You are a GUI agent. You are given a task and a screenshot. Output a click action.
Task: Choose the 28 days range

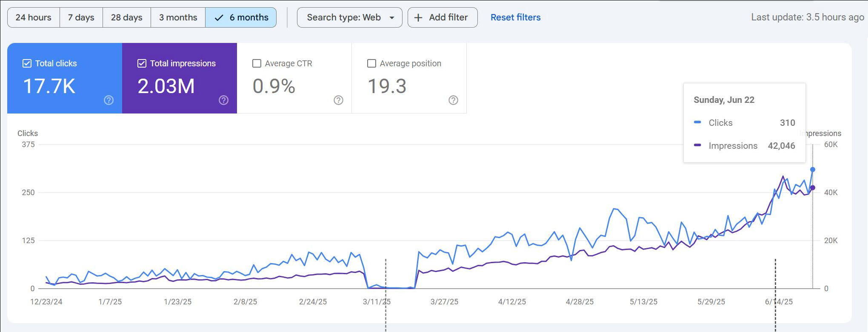[x=127, y=17]
